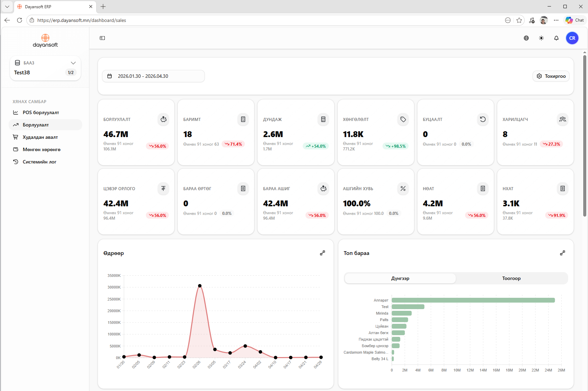
Task: View site information lock icon
Action: tap(32, 20)
